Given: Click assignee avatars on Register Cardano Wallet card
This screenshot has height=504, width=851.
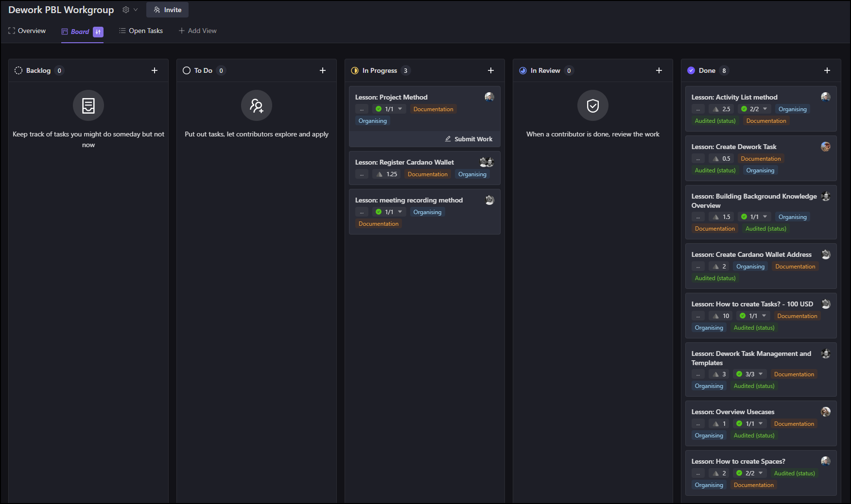Looking at the screenshot, I should [486, 162].
